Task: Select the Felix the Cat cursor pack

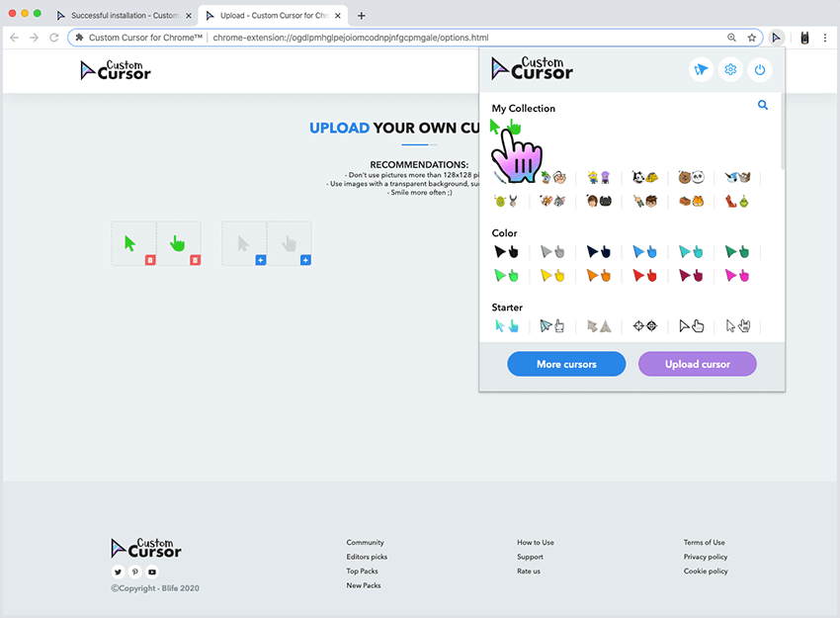Action: click(x=644, y=177)
